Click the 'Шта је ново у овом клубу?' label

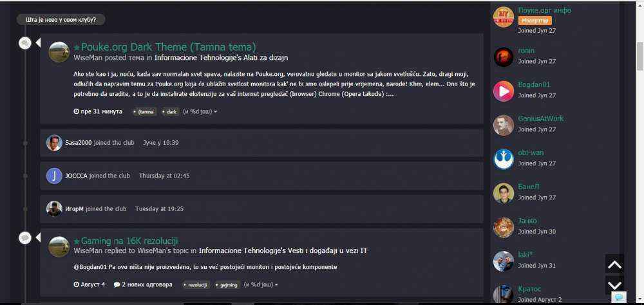tap(61, 20)
